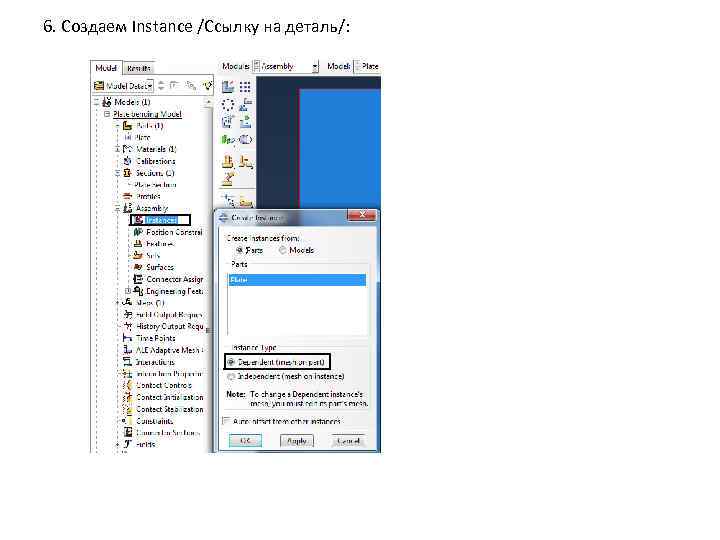Click the blue plate in the viewport
This screenshot has width=720, height=540.
click(x=340, y=147)
